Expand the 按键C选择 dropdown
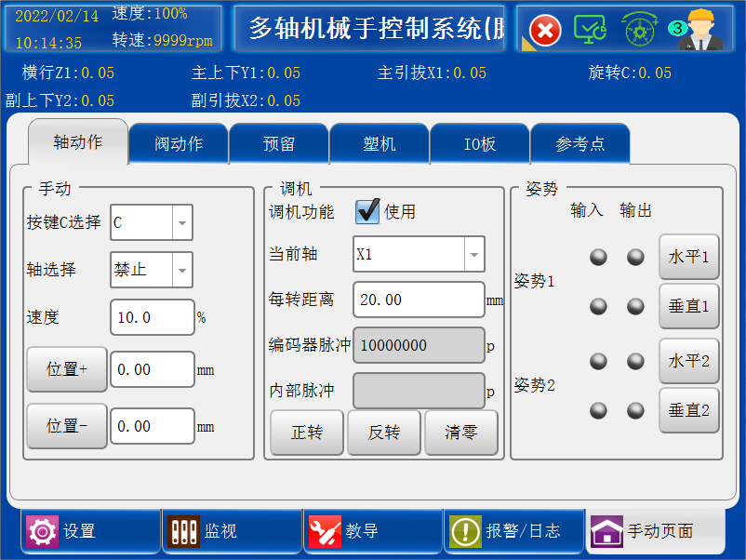This screenshot has width=746, height=560. click(182, 223)
